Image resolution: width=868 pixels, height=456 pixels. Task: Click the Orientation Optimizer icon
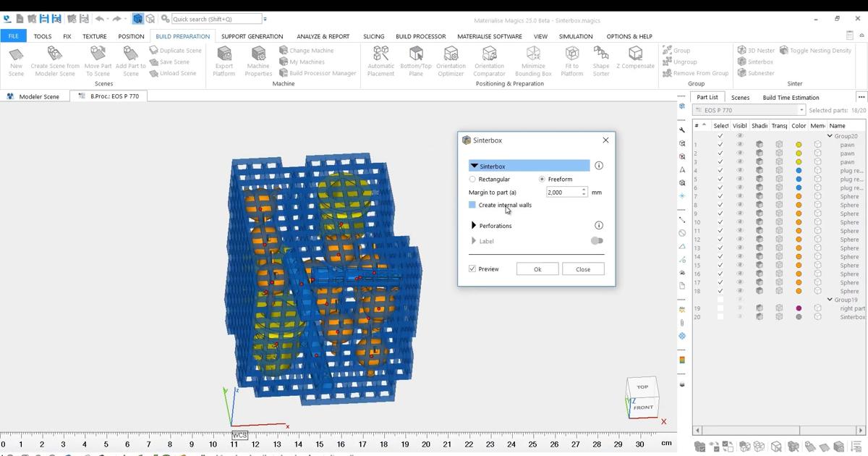[451, 55]
